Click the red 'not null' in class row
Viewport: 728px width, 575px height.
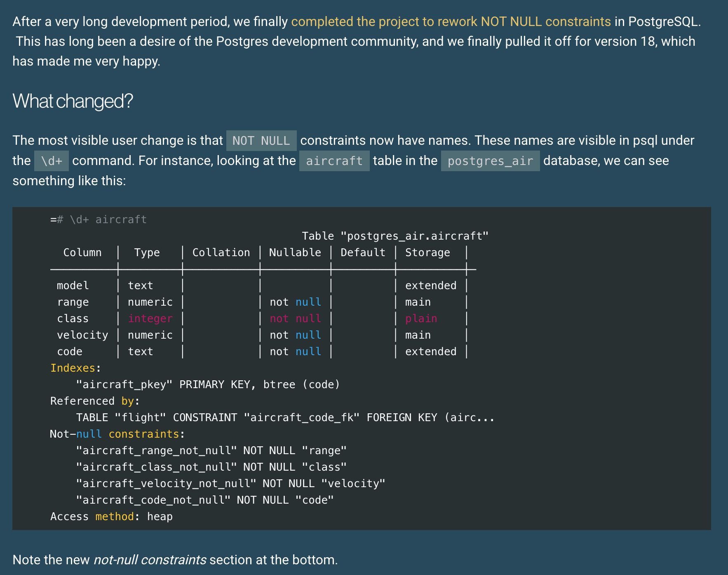coord(296,318)
